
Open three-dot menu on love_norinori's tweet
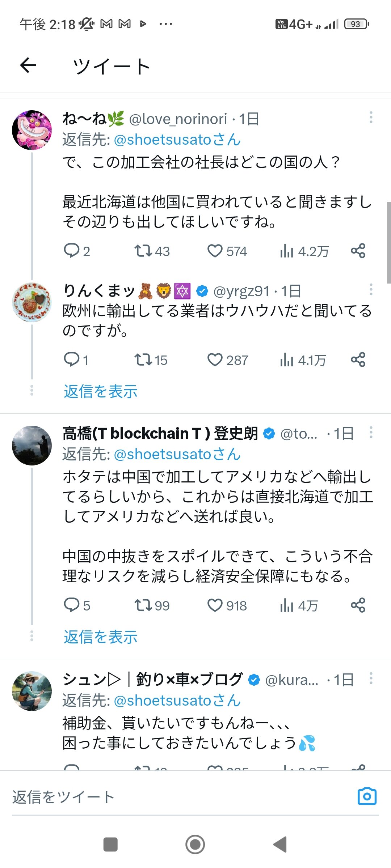tap(371, 117)
